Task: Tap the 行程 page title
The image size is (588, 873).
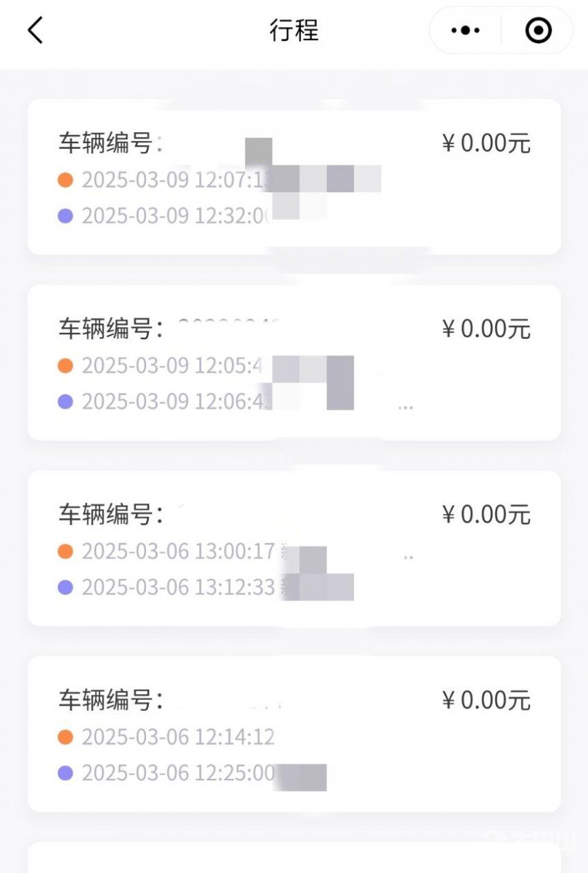Action: [x=294, y=30]
